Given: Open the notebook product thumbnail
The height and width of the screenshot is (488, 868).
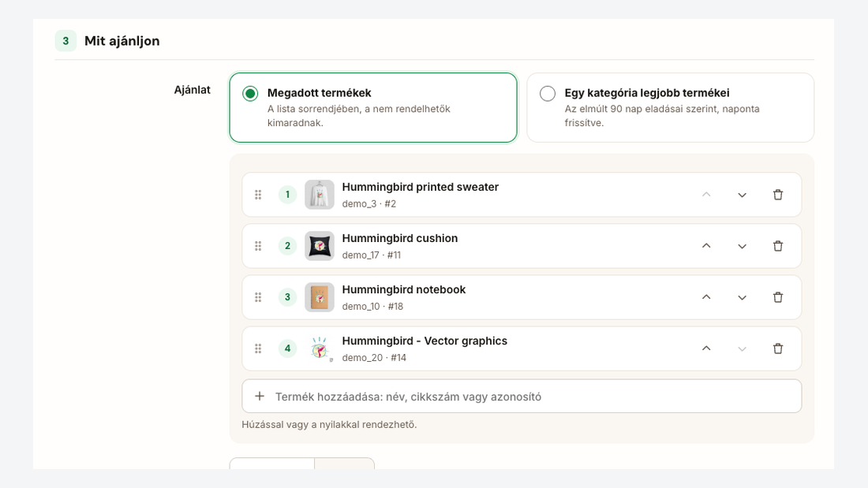Looking at the screenshot, I should [x=320, y=298].
